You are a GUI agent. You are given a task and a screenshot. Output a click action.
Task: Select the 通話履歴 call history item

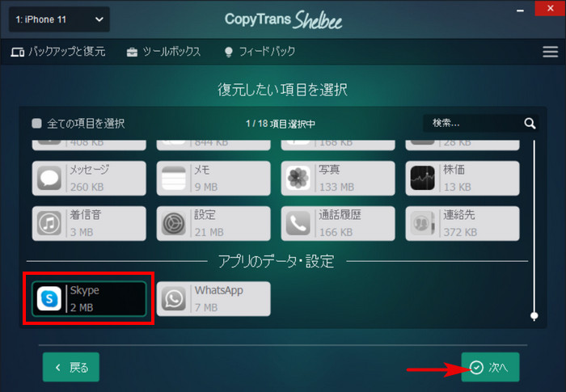click(x=338, y=223)
